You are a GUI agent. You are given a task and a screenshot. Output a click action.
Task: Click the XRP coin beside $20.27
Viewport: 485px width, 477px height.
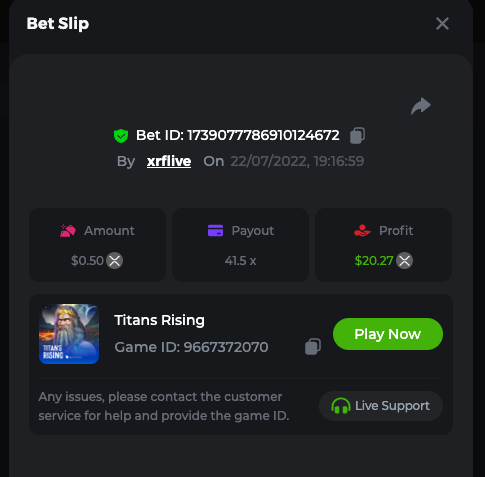click(x=405, y=261)
